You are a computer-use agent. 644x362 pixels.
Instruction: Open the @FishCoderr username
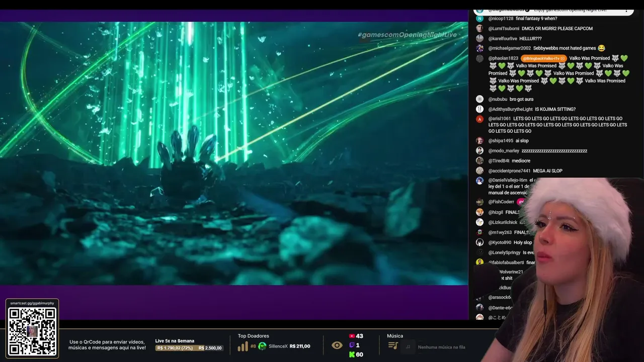[x=501, y=202]
